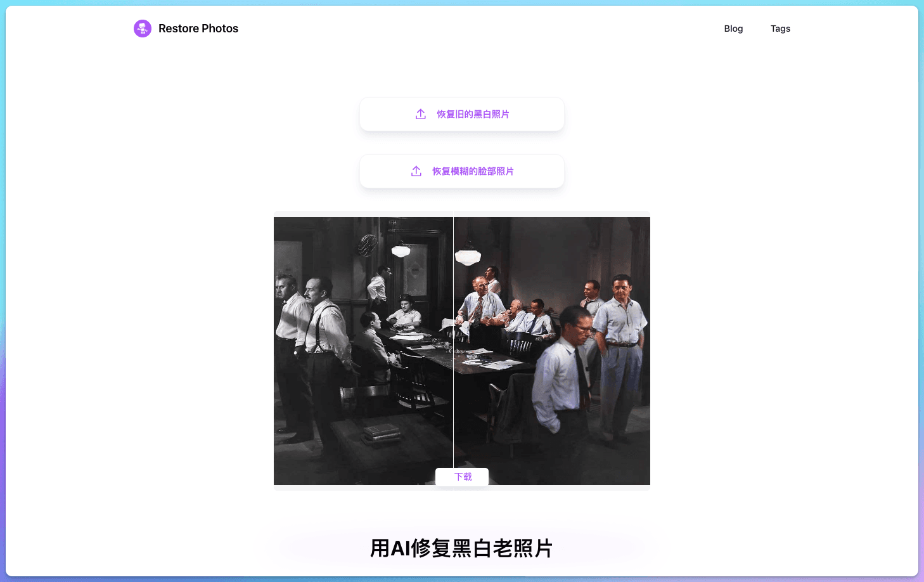Open the Tags page
This screenshot has height=582, width=924.
pyautogui.click(x=780, y=29)
